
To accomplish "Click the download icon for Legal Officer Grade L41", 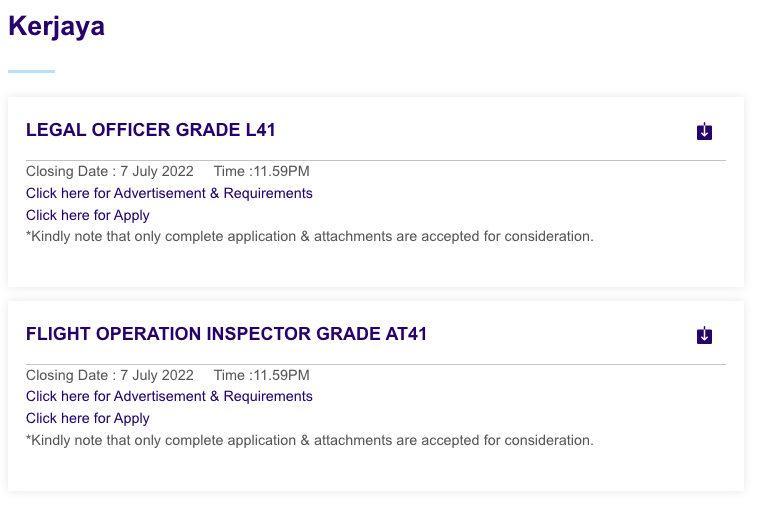I will (704, 131).
